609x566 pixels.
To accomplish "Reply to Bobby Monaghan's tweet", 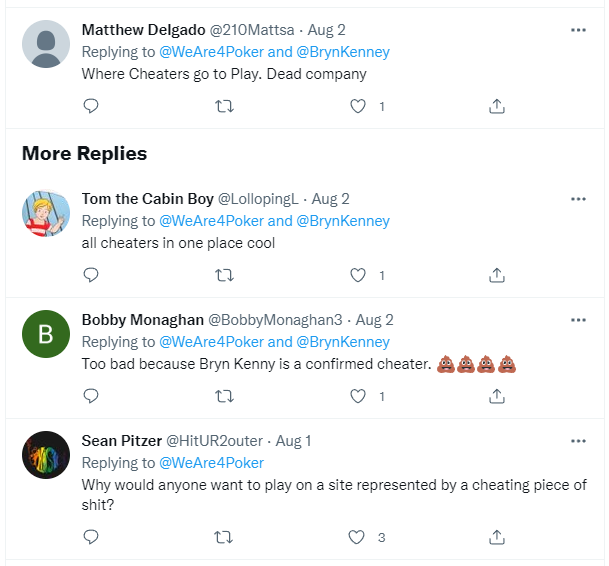I will [91, 396].
